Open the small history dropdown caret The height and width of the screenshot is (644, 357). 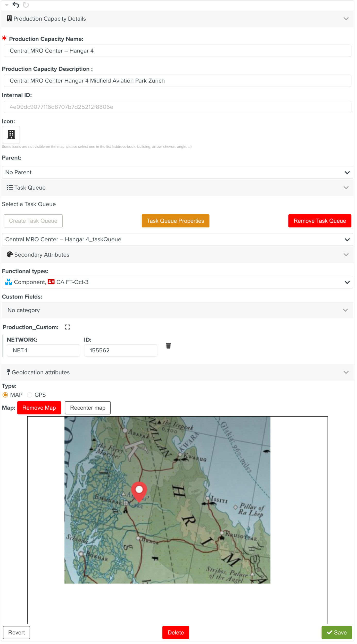[x=7, y=5]
